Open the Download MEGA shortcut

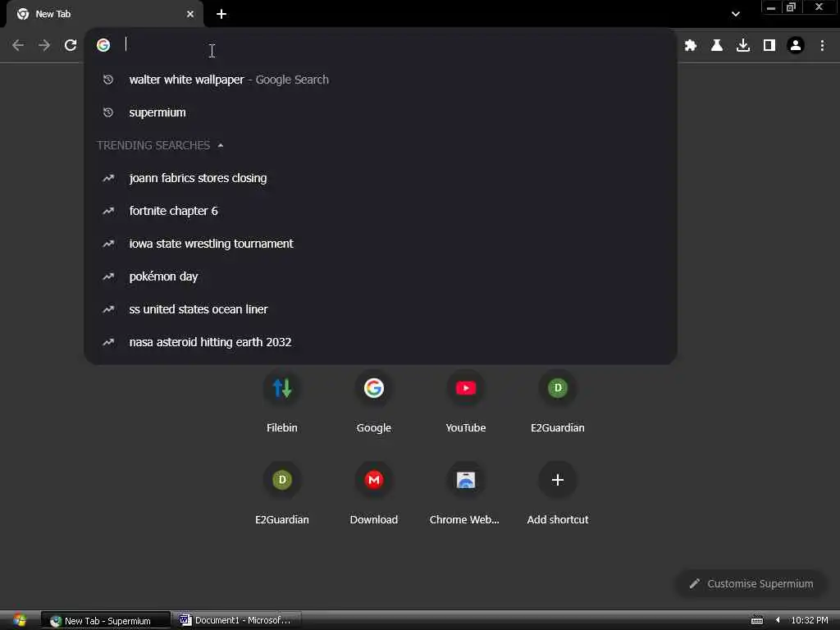click(374, 493)
